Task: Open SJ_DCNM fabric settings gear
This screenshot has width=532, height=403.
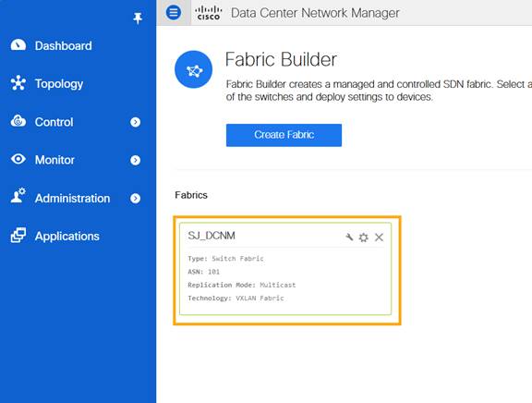Action: (x=363, y=238)
